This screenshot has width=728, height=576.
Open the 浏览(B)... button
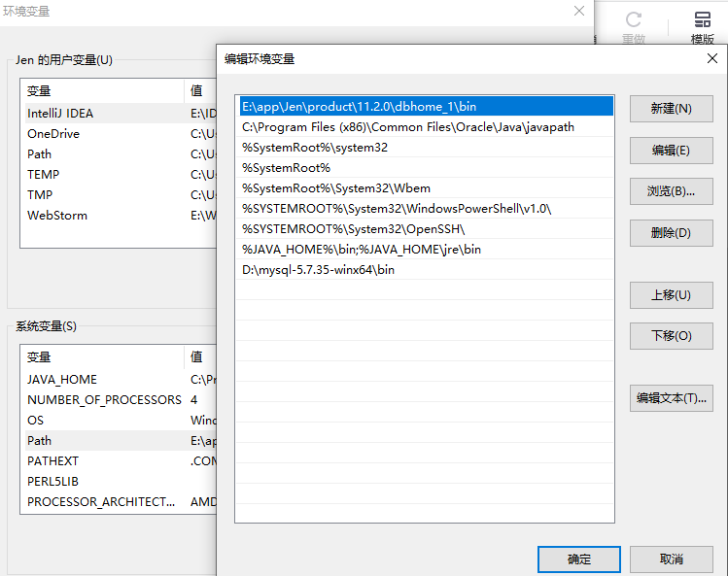click(671, 191)
